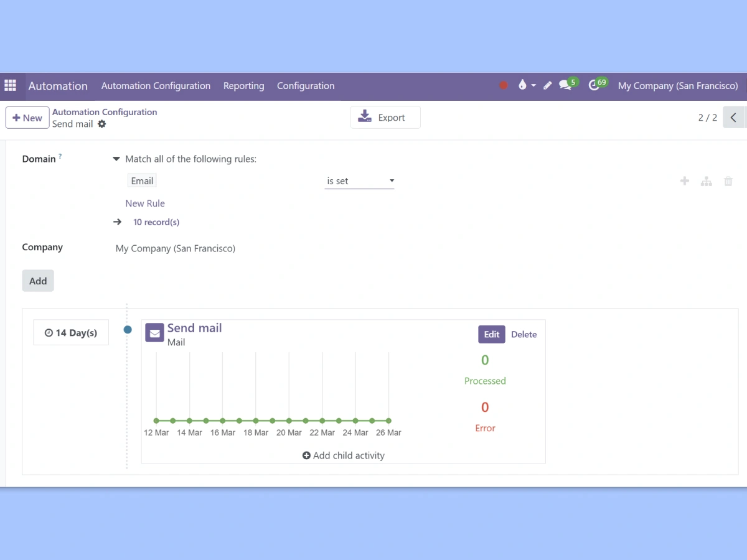This screenshot has height=560, width=747.
Task: Open the 'is set' operator dropdown
Action: (359, 181)
